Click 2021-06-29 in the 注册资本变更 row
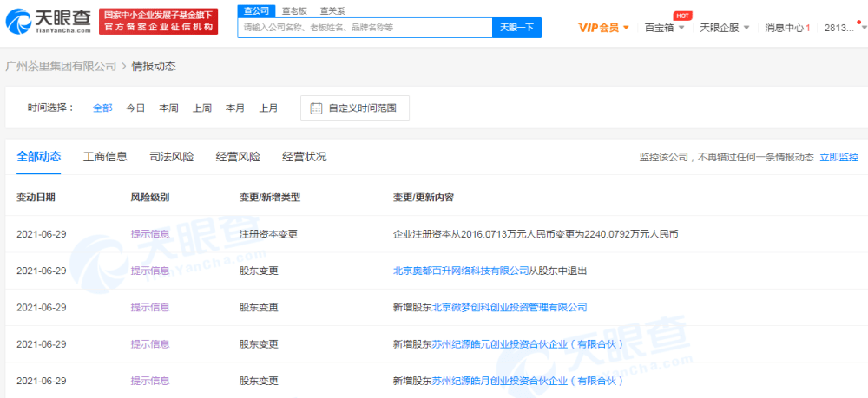The width and height of the screenshot is (868, 398). click(x=42, y=234)
